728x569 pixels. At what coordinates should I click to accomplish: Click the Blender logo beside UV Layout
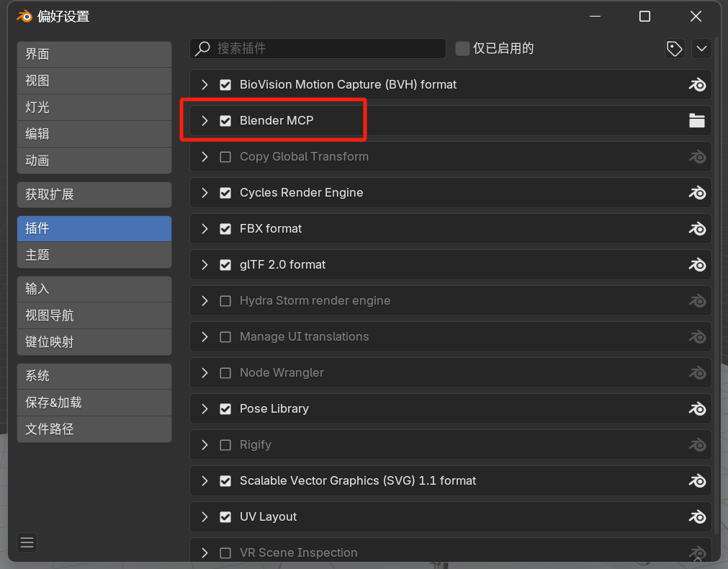coord(696,516)
